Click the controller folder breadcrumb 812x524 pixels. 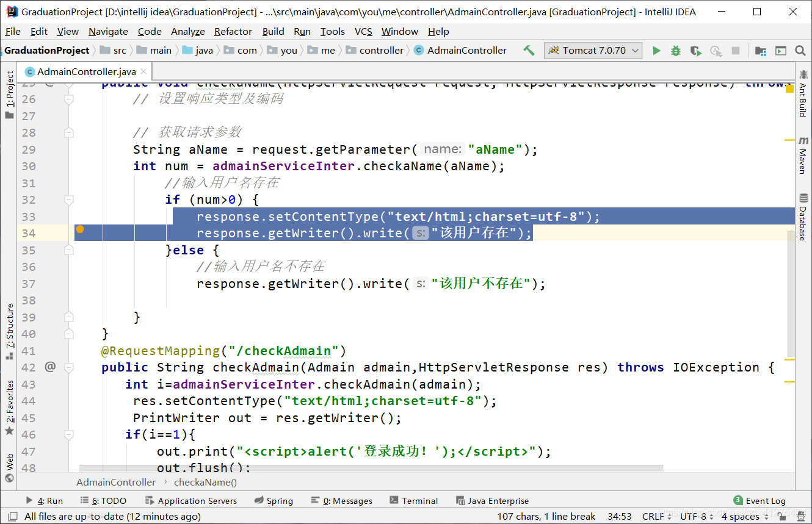coord(375,51)
